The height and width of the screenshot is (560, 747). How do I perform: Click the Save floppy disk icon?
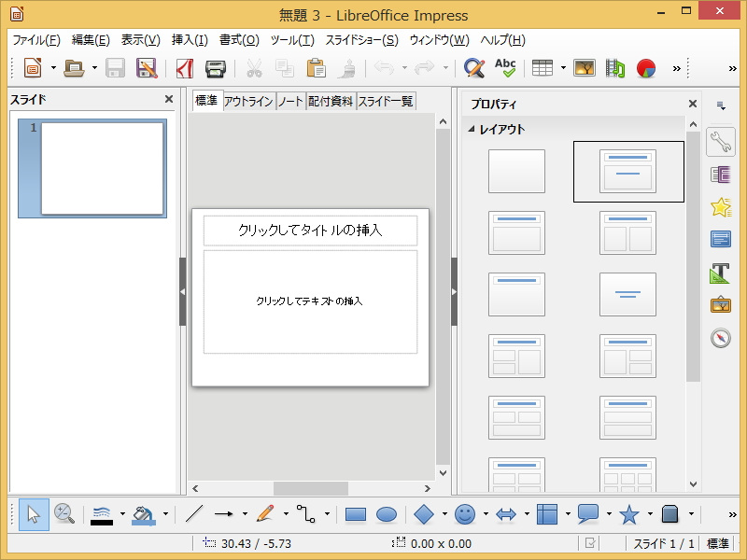pos(115,68)
